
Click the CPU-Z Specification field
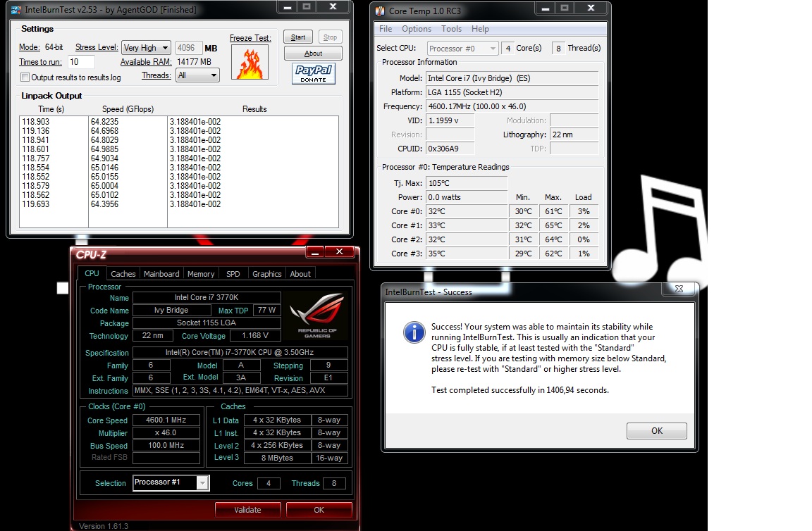pos(240,352)
